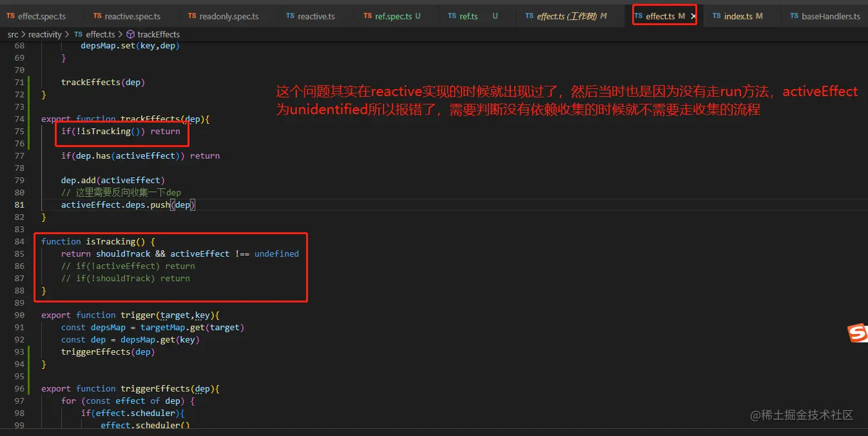
Task: Click the 'if(!isTracking()) return' statement
Action: 121,132
